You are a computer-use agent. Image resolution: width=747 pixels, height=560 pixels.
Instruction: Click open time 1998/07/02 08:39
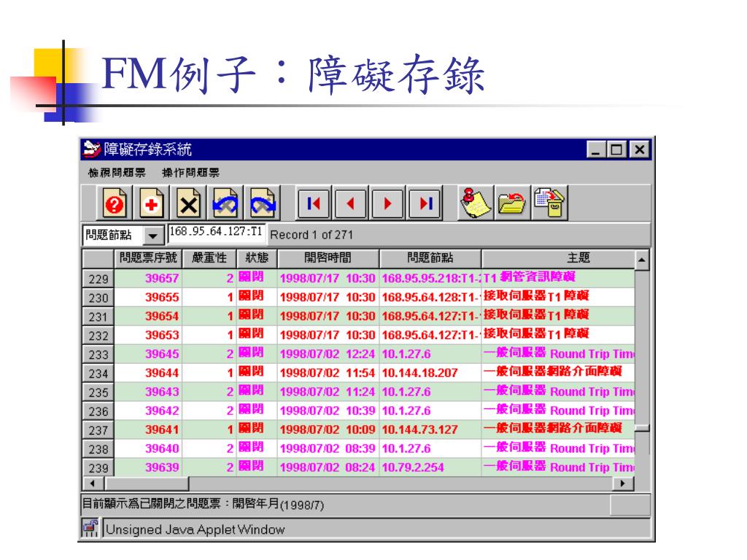pos(328,448)
